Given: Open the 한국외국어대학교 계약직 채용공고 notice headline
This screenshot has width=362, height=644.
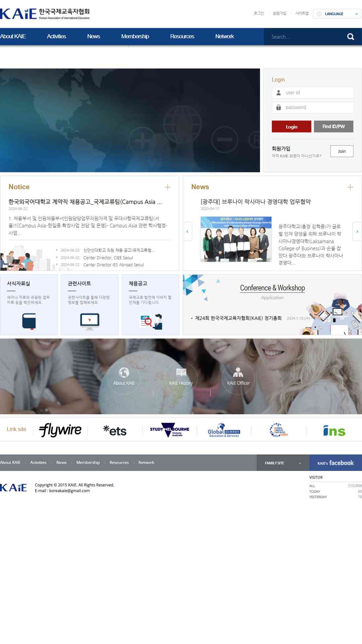Looking at the screenshot, I should (85, 202).
